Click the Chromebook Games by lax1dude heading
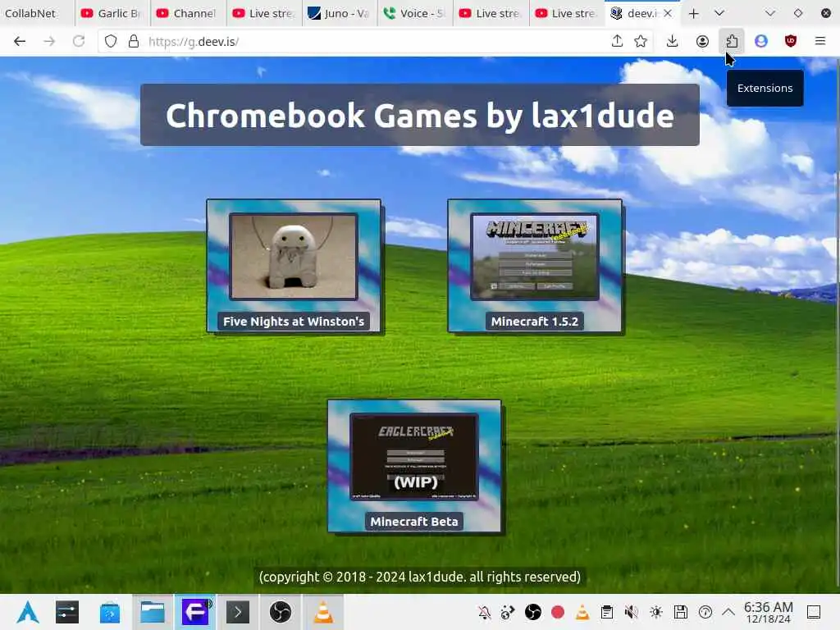The width and height of the screenshot is (840, 630). click(419, 115)
